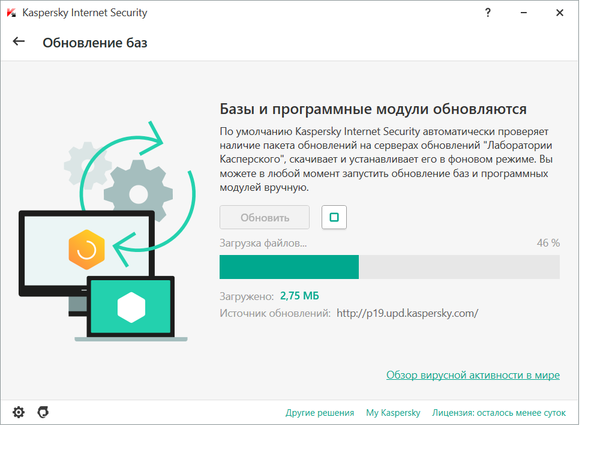This screenshot has width=600, height=450.
Task: Click the 2,75 МБ downloaded value
Action: tap(299, 296)
